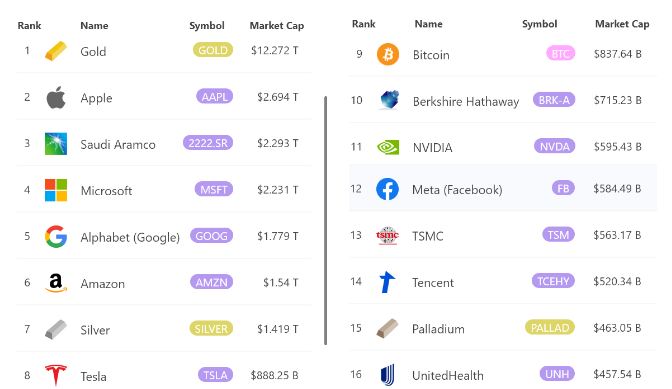Click the left table Symbol header

[x=207, y=26]
